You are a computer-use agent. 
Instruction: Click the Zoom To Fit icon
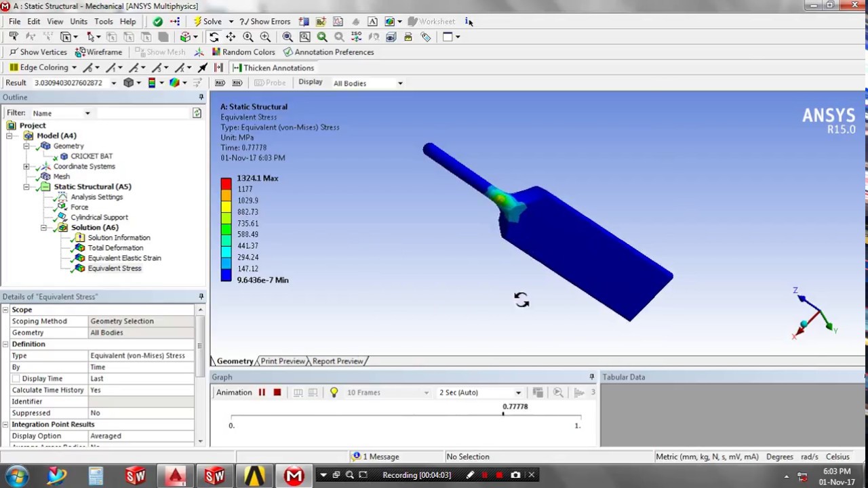point(288,37)
